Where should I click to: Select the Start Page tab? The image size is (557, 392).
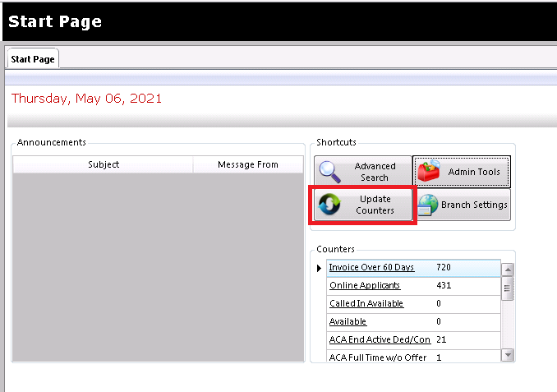[33, 59]
